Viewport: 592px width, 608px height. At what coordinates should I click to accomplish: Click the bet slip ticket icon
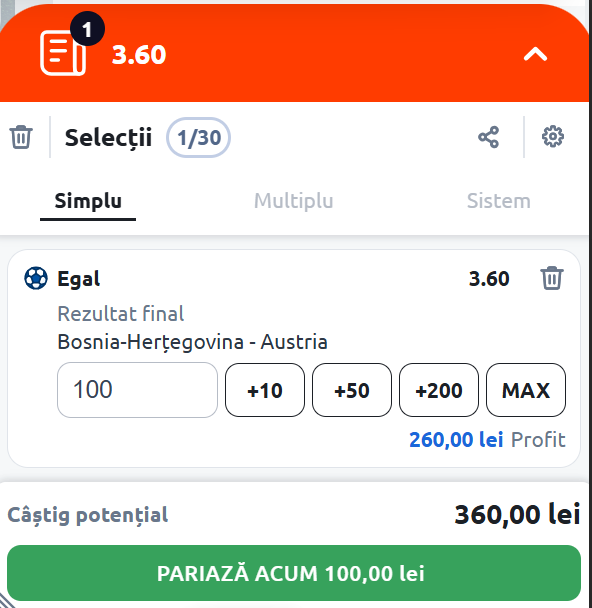click(63, 53)
